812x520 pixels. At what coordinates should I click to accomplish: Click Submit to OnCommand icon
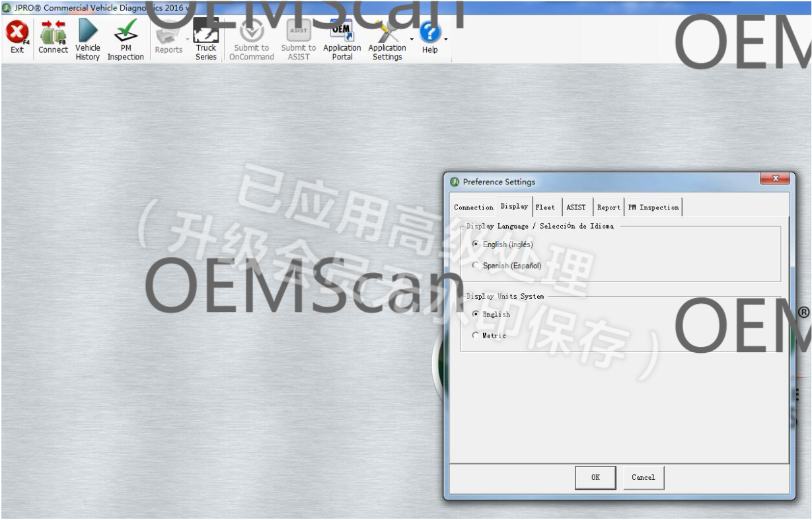(x=252, y=40)
